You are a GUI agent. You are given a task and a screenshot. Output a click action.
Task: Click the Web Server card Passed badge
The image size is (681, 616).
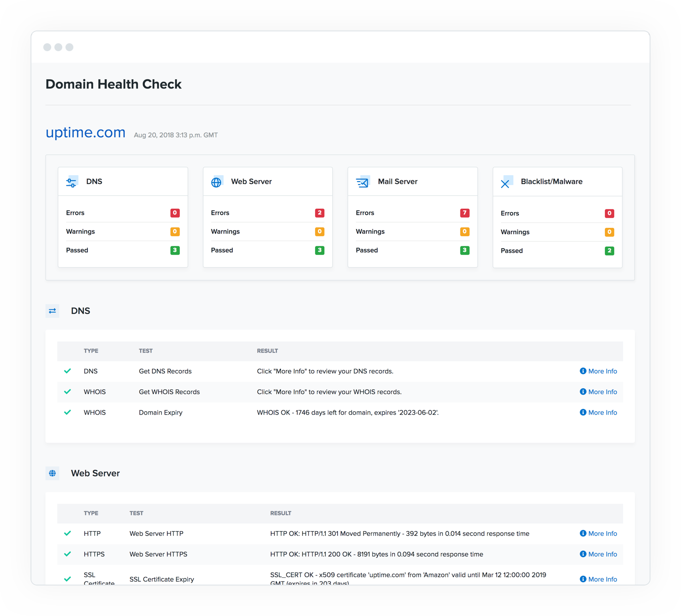point(320,250)
